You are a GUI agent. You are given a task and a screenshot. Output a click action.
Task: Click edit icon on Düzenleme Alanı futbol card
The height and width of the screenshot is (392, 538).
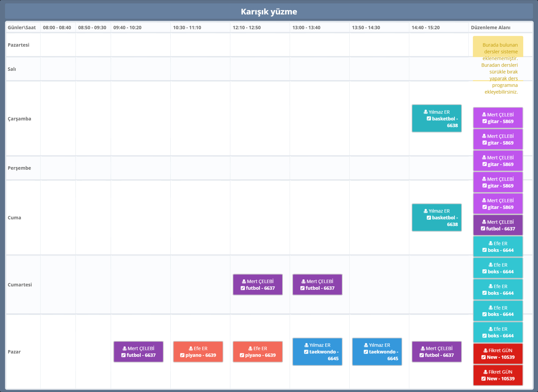(x=483, y=229)
